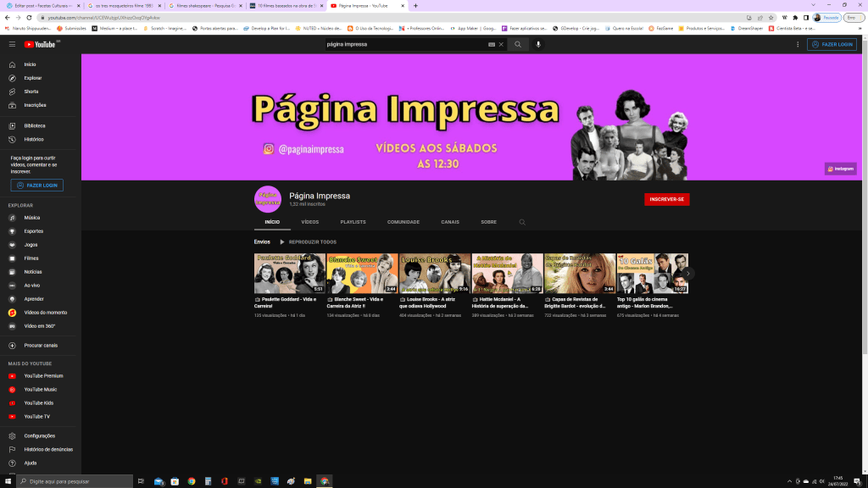
Task: Go to Música in Explorar section
Action: click(31, 218)
